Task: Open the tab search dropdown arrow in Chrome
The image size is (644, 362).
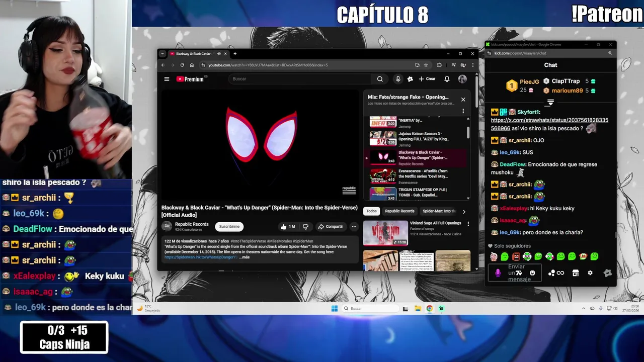Action: pyautogui.click(x=162, y=54)
